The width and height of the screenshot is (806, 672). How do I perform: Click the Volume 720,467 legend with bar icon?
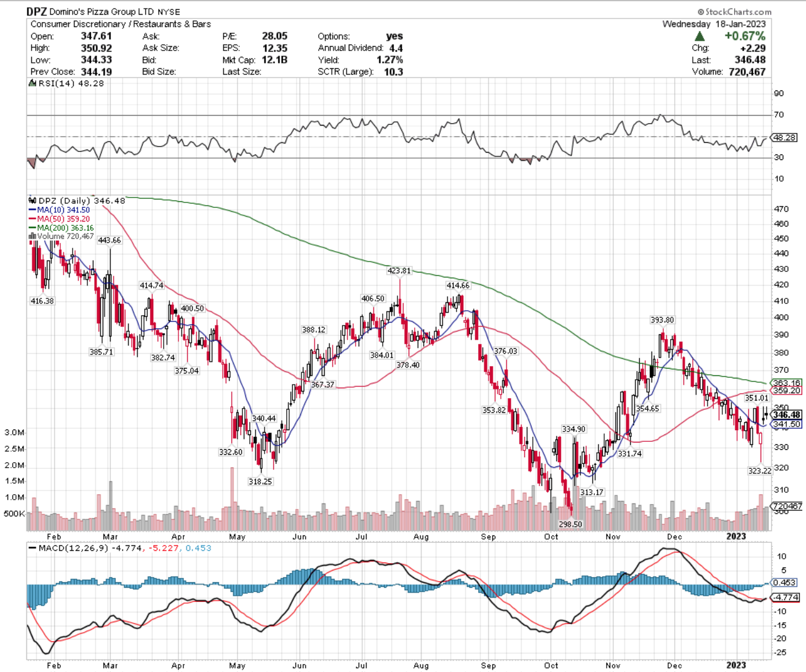[x=61, y=236]
